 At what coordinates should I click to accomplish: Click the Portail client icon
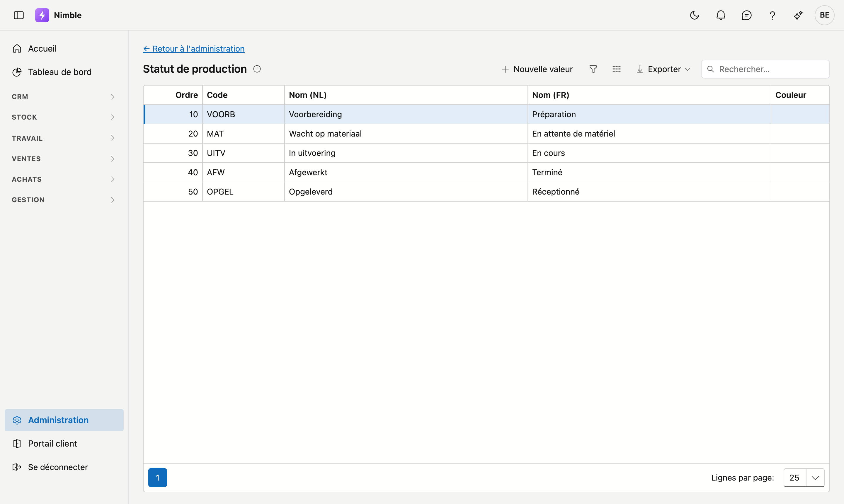pyautogui.click(x=17, y=444)
